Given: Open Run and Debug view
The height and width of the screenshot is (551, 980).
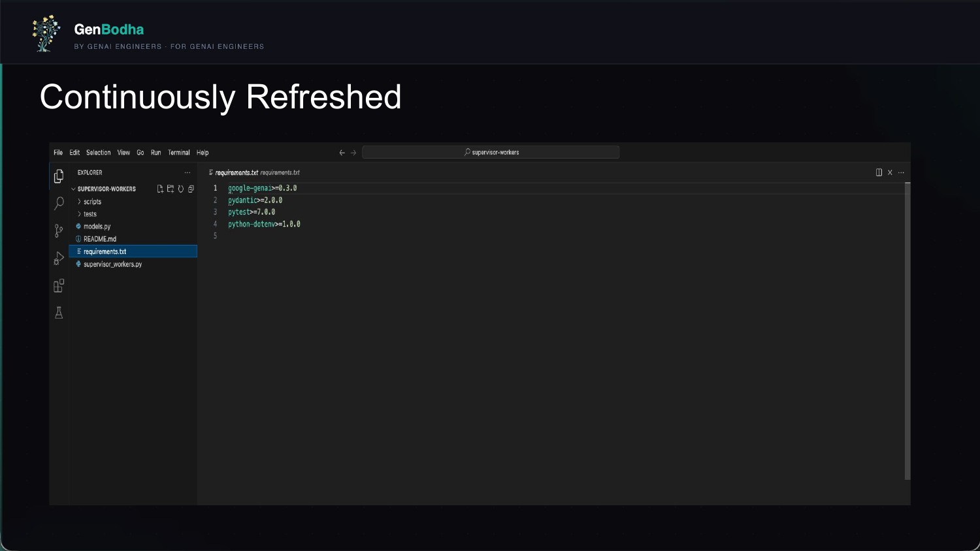Looking at the screenshot, I should [x=59, y=259].
